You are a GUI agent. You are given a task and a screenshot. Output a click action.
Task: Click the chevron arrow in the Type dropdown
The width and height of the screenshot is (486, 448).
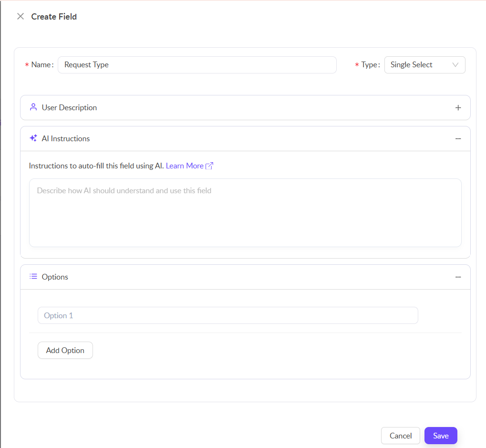pyautogui.click(x=455, y=65)
